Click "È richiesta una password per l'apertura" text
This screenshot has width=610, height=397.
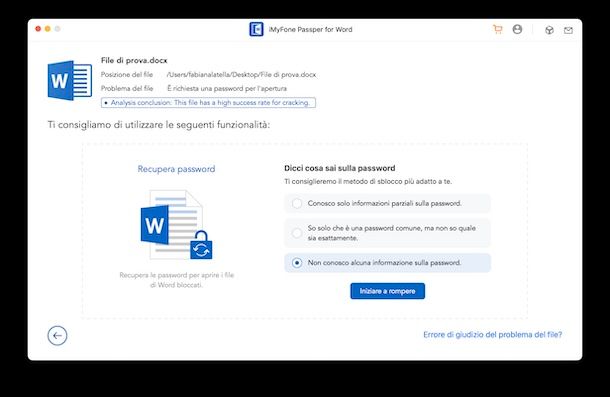coord(227,89)
